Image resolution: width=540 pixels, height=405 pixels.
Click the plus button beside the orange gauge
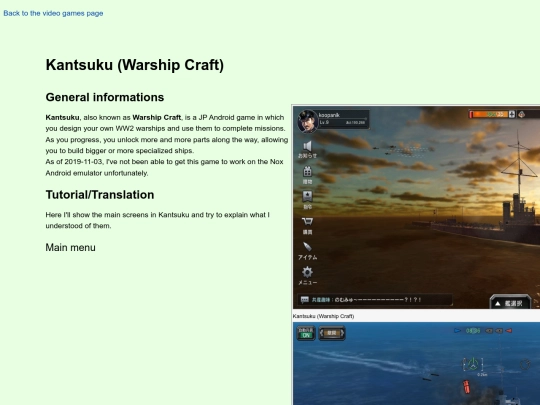(x=512, y=114)
